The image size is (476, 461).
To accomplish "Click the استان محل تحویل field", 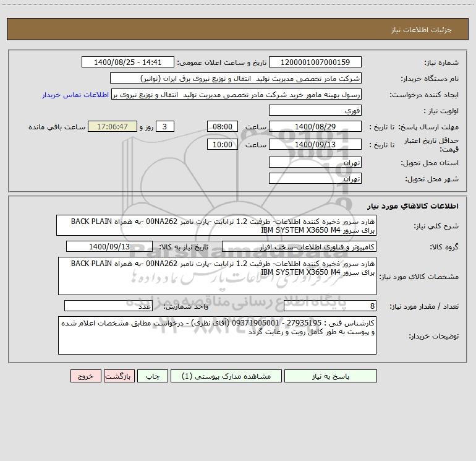I will (315, 162).
